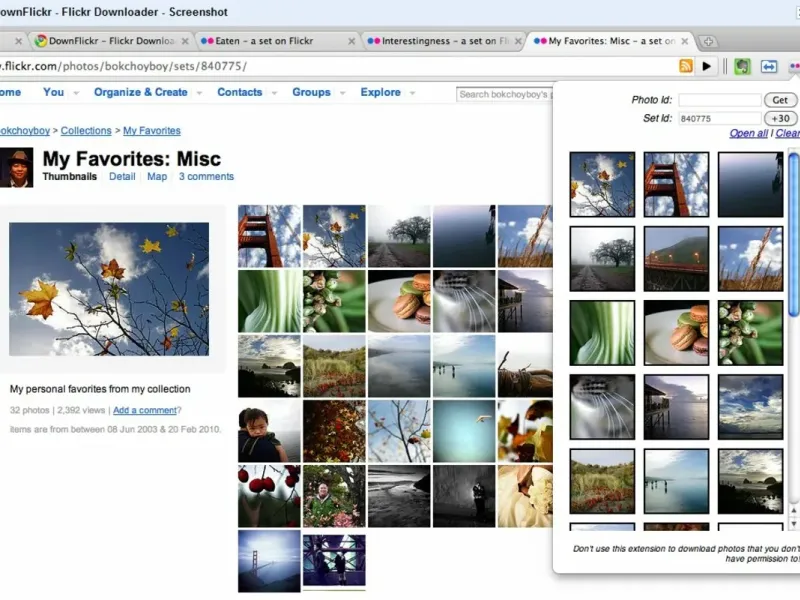Select pier at dusk thumbnail in popup
Screen dimensions: 800x600
(x=676, y=407)
